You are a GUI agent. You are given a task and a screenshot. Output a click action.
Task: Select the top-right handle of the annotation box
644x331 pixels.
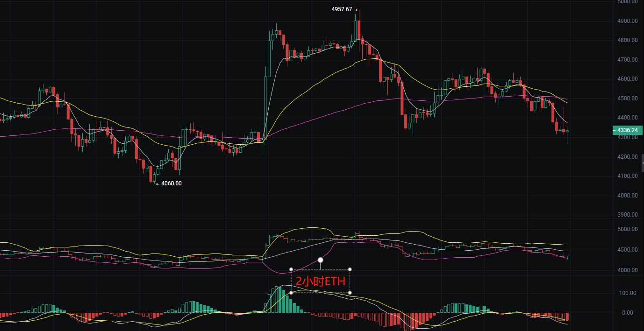click(x=350, y=269)
